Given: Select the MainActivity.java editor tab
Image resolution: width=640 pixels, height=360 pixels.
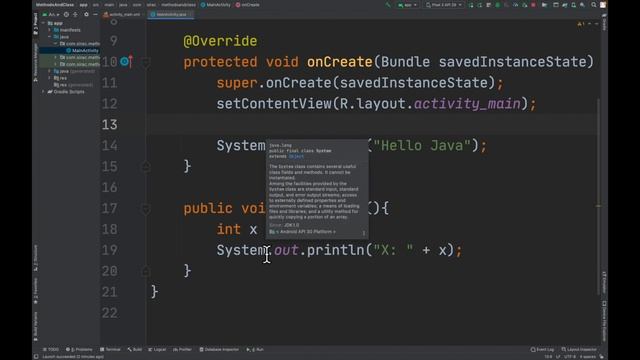Looking at the screenshot, I should [x=171, y=14].
